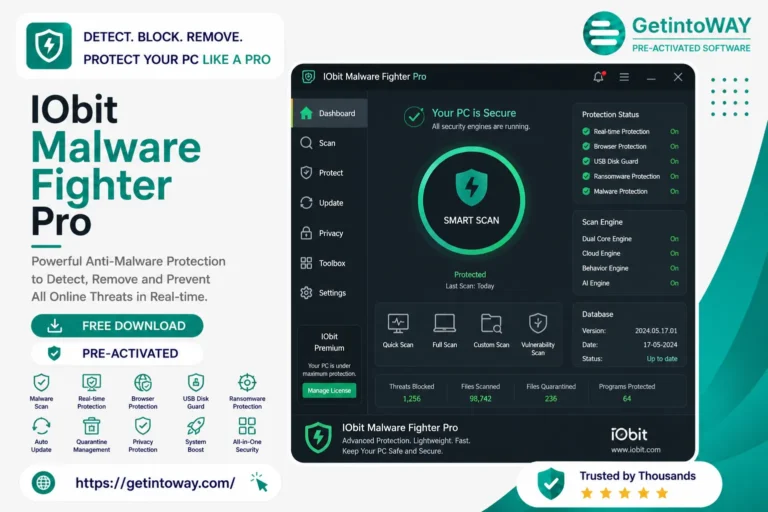Click the Last Scan: Today text
Viewport: 768px width, 512px height.
coord(470,286)
